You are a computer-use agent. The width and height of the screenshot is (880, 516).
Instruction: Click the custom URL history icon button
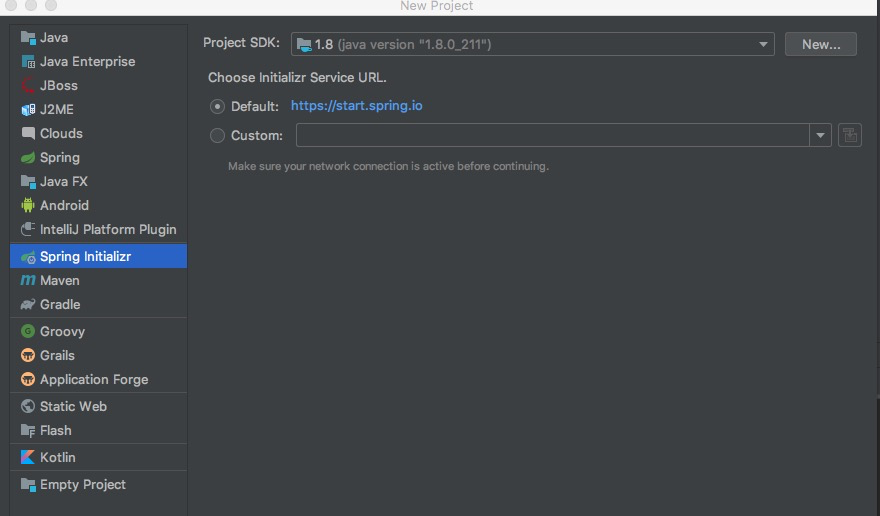click(x=850, y=135)
